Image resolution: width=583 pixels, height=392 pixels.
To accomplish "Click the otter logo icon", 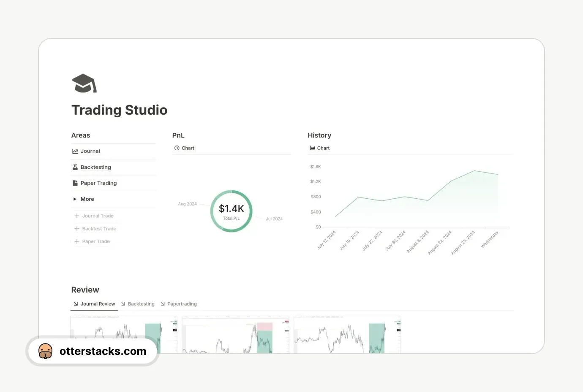I will [45, 351].
